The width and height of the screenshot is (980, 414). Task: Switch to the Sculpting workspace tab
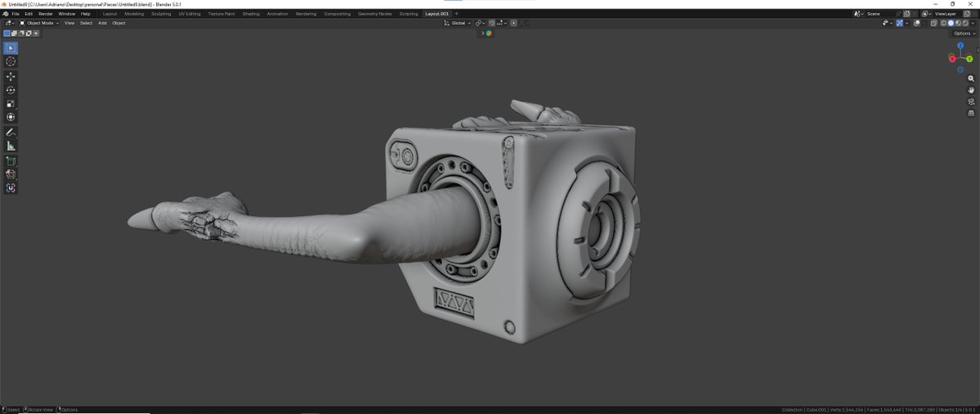pos(161,14)
